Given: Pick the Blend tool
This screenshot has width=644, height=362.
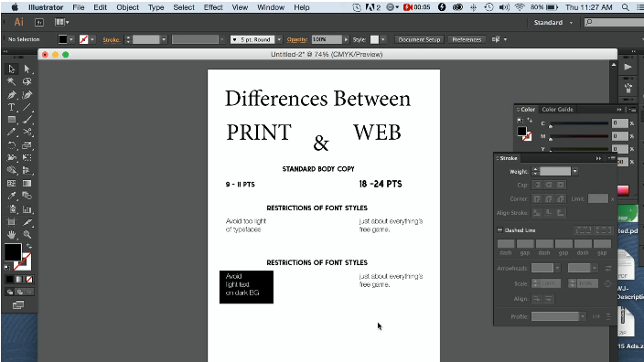Looking at the screenshot, I should pyautogui.click(x=27, y=196).
